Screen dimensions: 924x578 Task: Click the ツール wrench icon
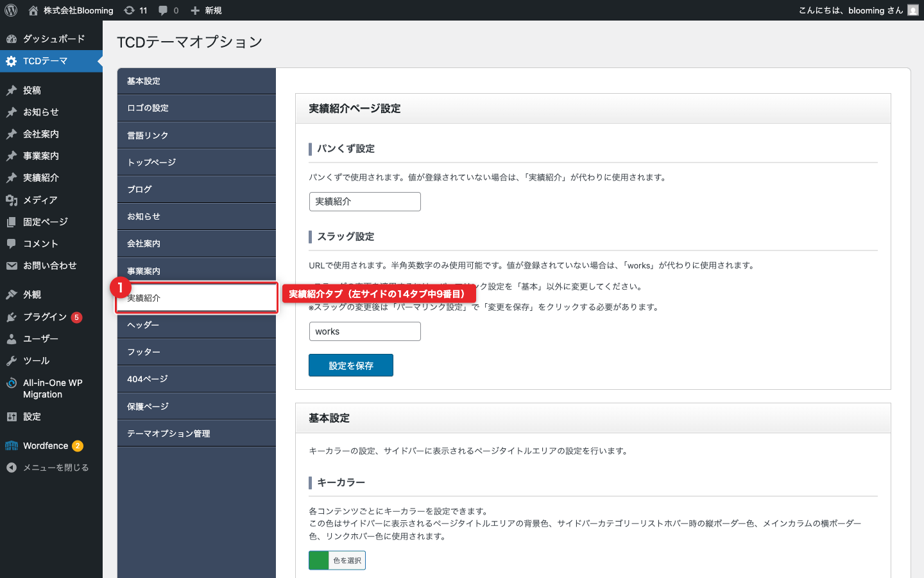click(12, 361)
